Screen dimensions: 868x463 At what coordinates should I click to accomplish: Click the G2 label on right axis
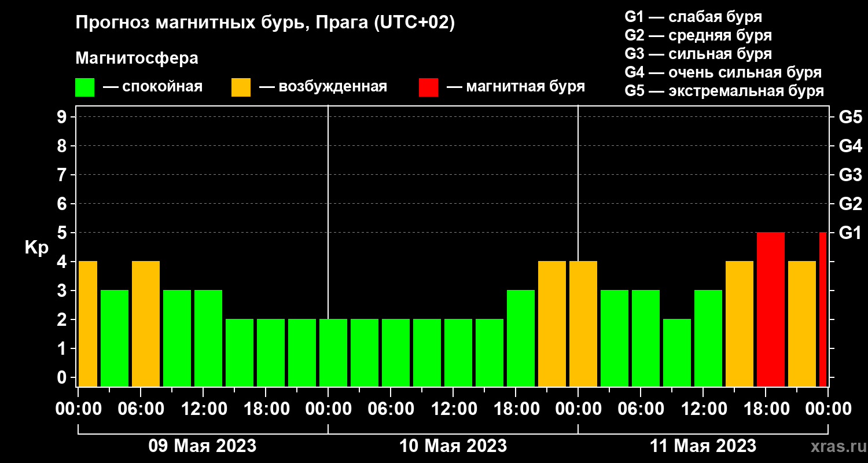point(850,204)
